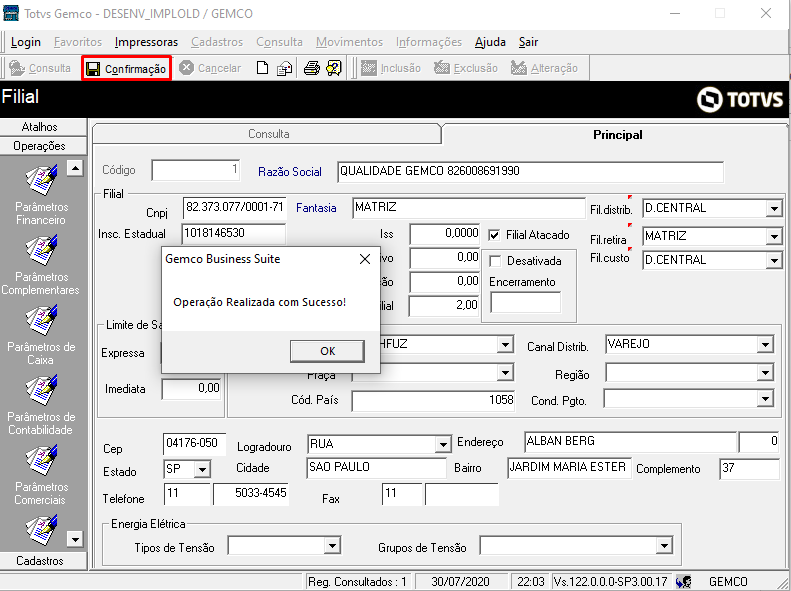Viewport: 791px width, 591px height.
Task: Open the Cadastros menu
Action: (217, 42)
